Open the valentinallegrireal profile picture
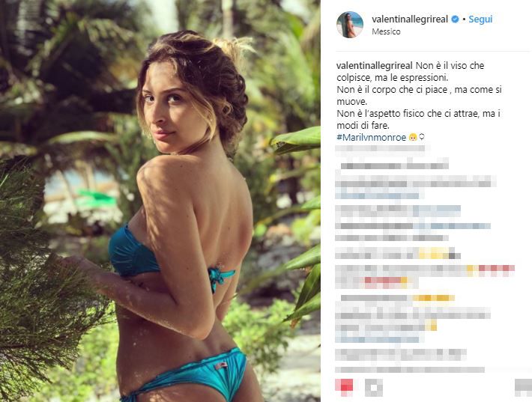 (350, 25)
